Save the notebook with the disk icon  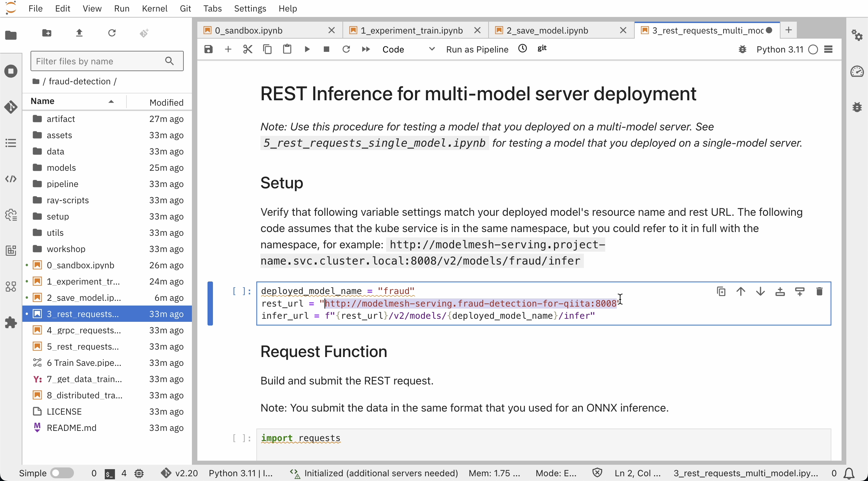[x=208, y=49]
